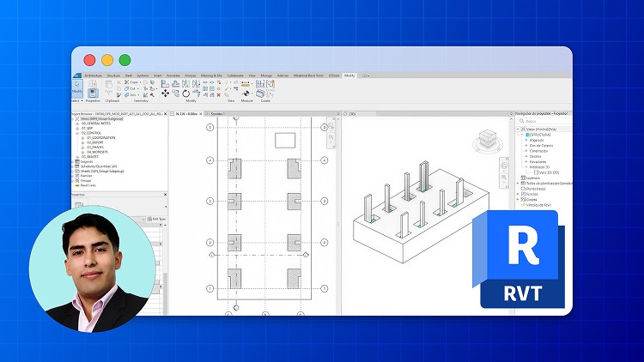Select the Align tool in Modify panel

165,83
